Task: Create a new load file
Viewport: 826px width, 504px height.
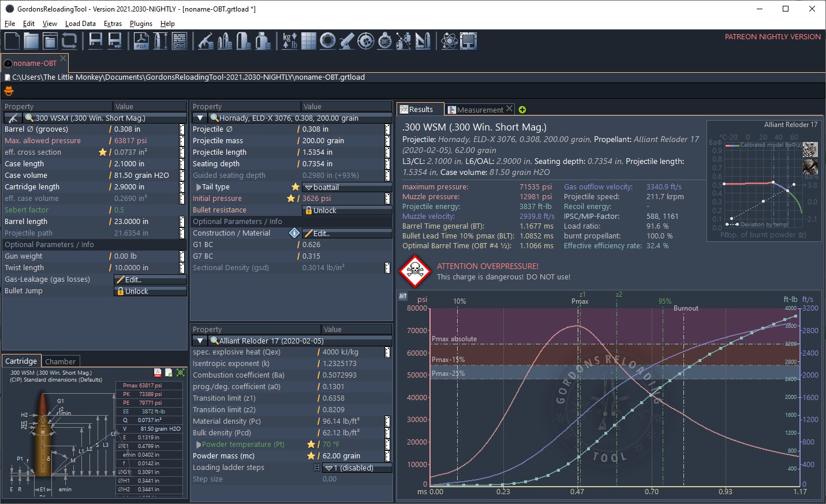Action: (12, 41)
